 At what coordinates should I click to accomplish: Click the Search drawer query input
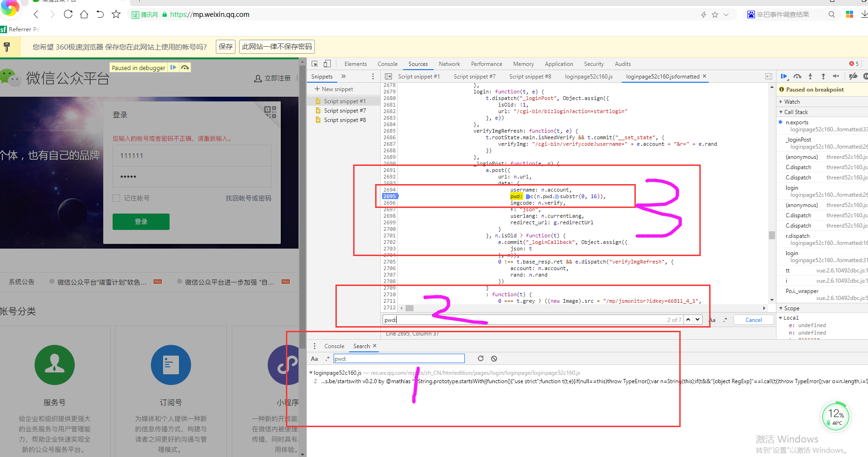tap(399, 358)
